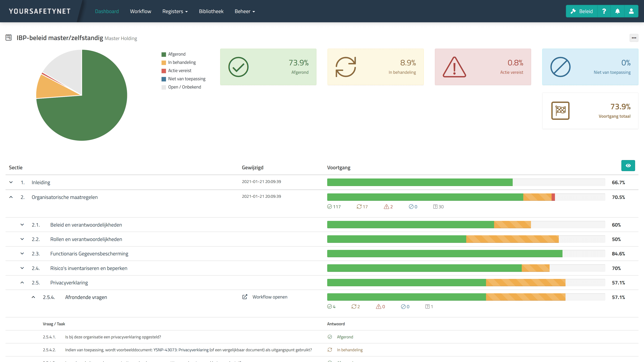The height and width of the screenshot is (362, 644).
Task: Open the Bibliotheek menu item
Action: click(x=211, y=11)
